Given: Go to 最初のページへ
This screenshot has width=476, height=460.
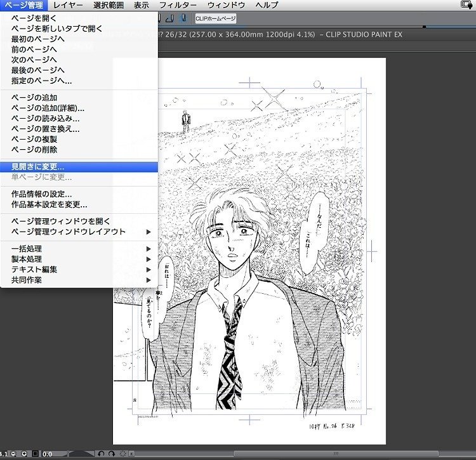Looking at the screenshot, I should (79, 39).
